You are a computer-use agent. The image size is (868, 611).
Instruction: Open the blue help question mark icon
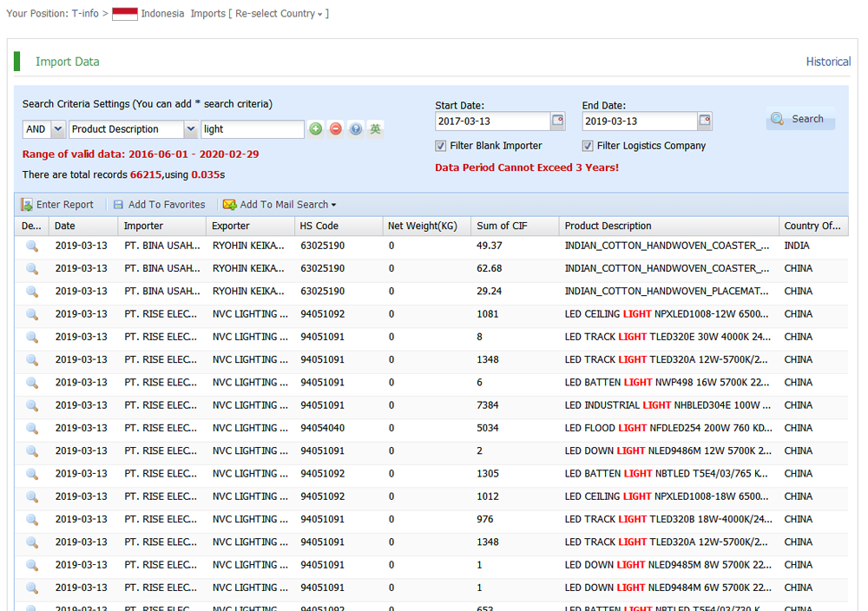pos(356,129)
